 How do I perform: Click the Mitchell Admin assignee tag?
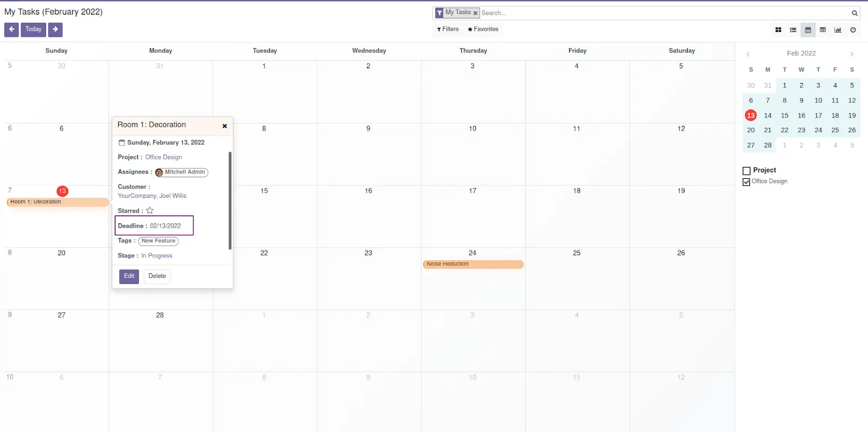181,172
